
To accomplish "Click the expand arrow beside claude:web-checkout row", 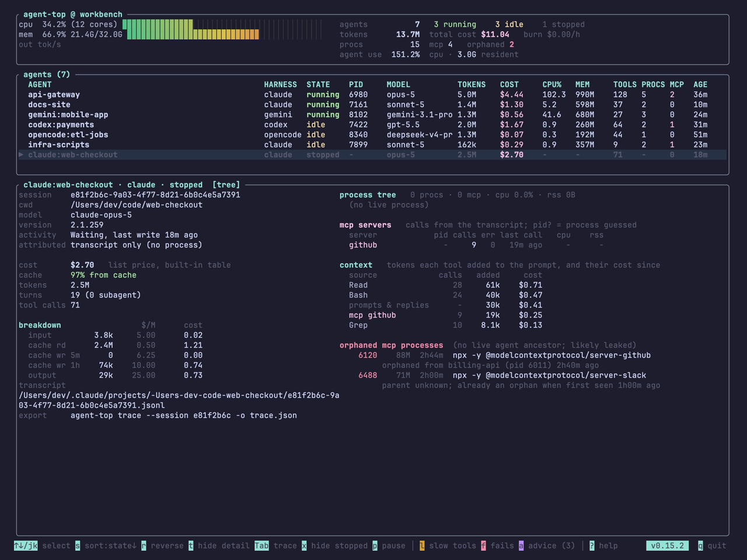I will (21, 155).
